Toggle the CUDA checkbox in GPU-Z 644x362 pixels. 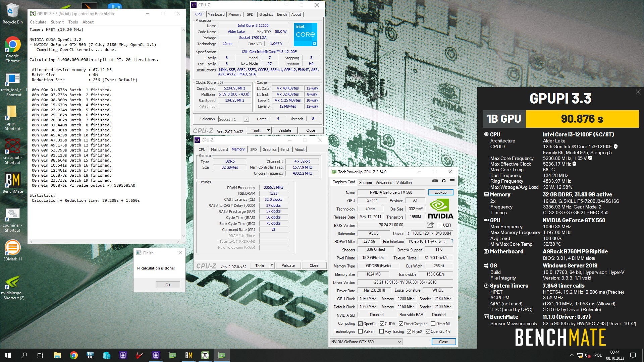(382, 324)
